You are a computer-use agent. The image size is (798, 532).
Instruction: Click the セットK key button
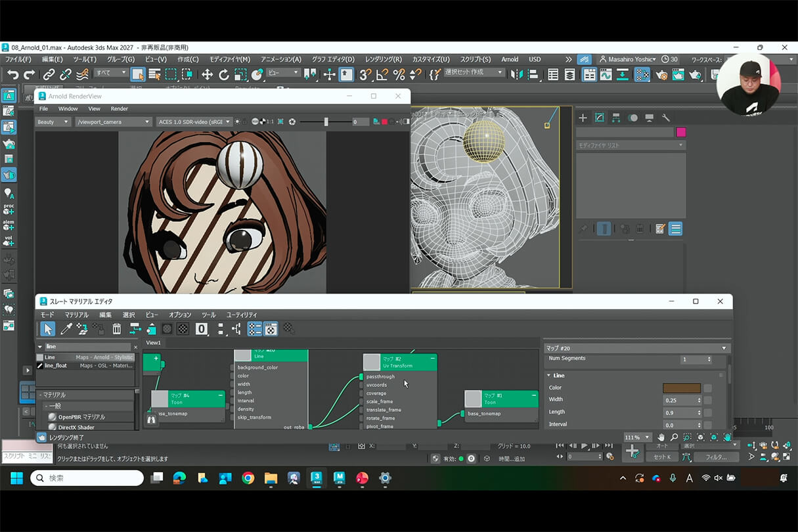[662, 457]
